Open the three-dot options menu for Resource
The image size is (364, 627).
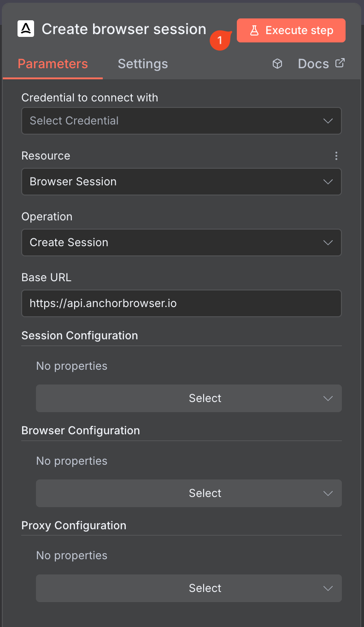tap(336, 156)
